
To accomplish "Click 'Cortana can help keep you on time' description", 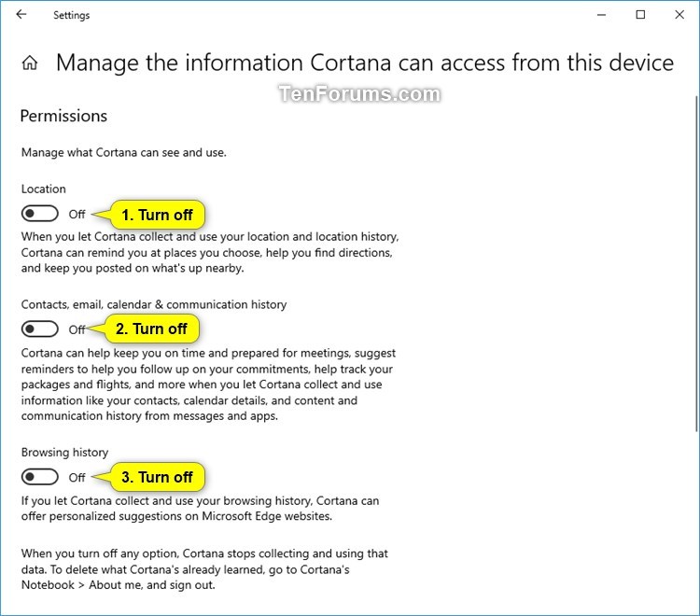I will point(208,385).
